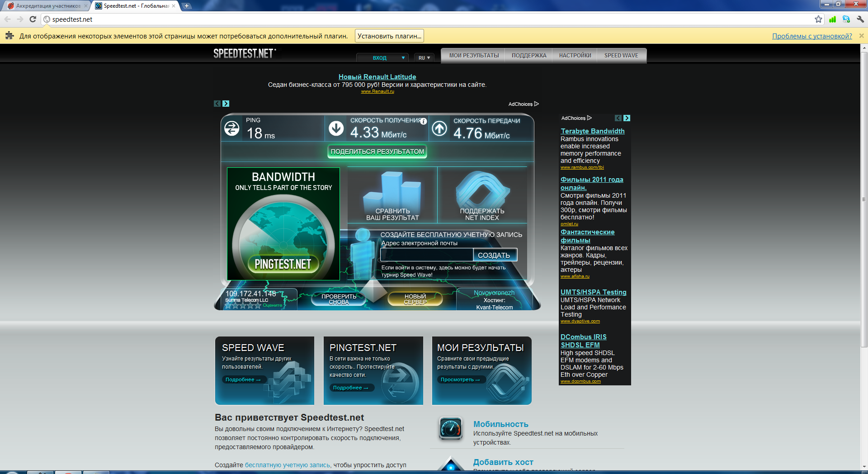The height and width of the screenshot is (474, 868).
Task: Click the PINGTEST.NET banner
Action: 283,224
